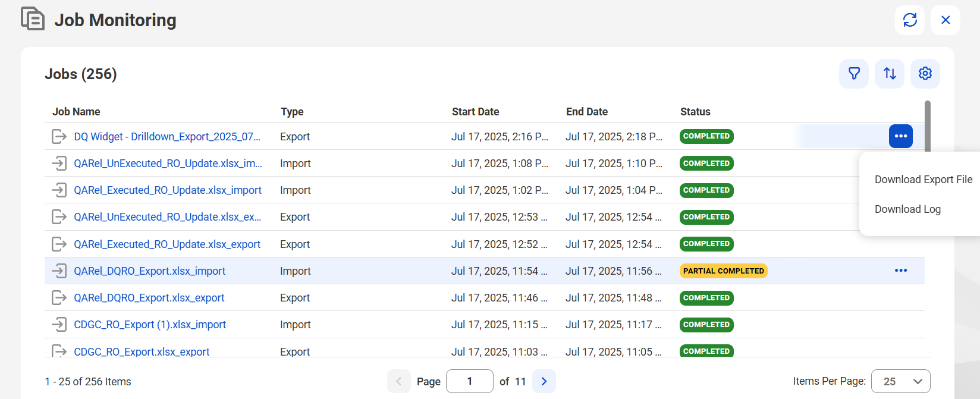Click COMPLETED badge on CDGC_RO_Export (1).xlsx_import row
980x399 pixels.
click(x=706, y=324)
